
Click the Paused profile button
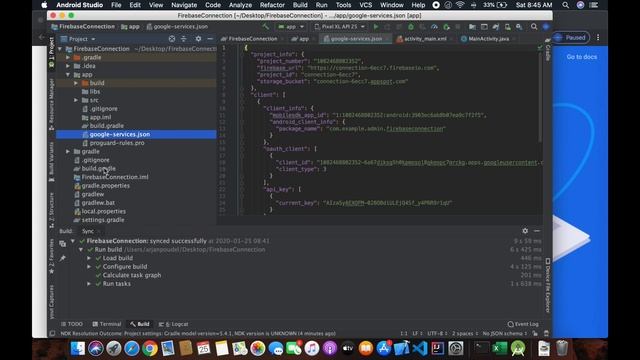click(x=571, y=38)
